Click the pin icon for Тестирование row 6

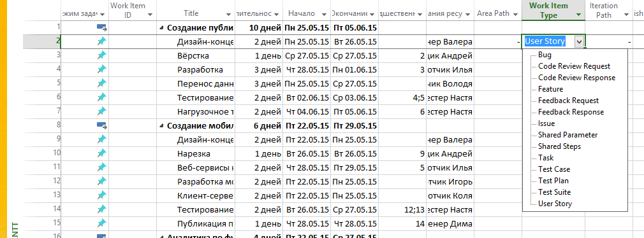pyautogui.click(x=101, y=97)
